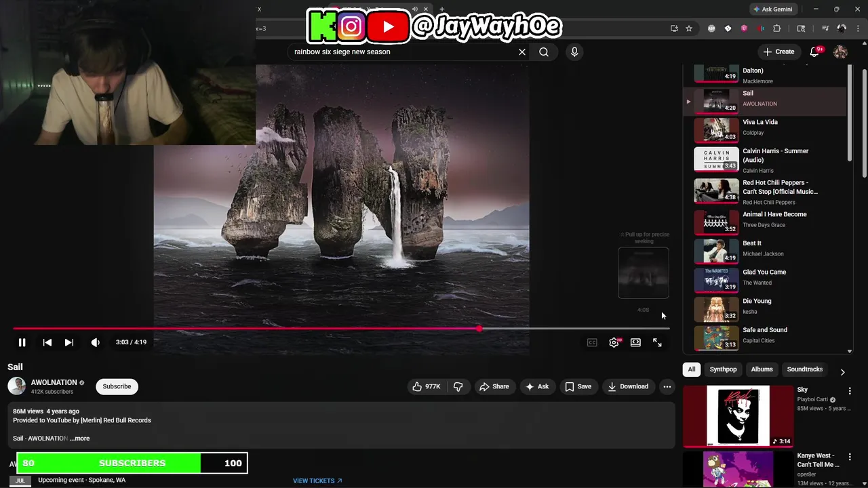Open options for the Sky video
The height and width of the screenshot is (488, 868).
click(x=850, y=391)
